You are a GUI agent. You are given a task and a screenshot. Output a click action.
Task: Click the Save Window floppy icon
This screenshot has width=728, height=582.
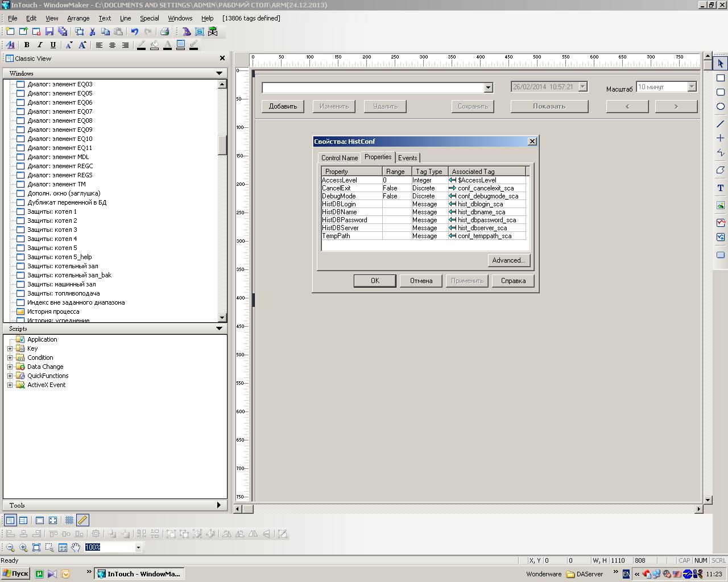click(x=49, y=32)
